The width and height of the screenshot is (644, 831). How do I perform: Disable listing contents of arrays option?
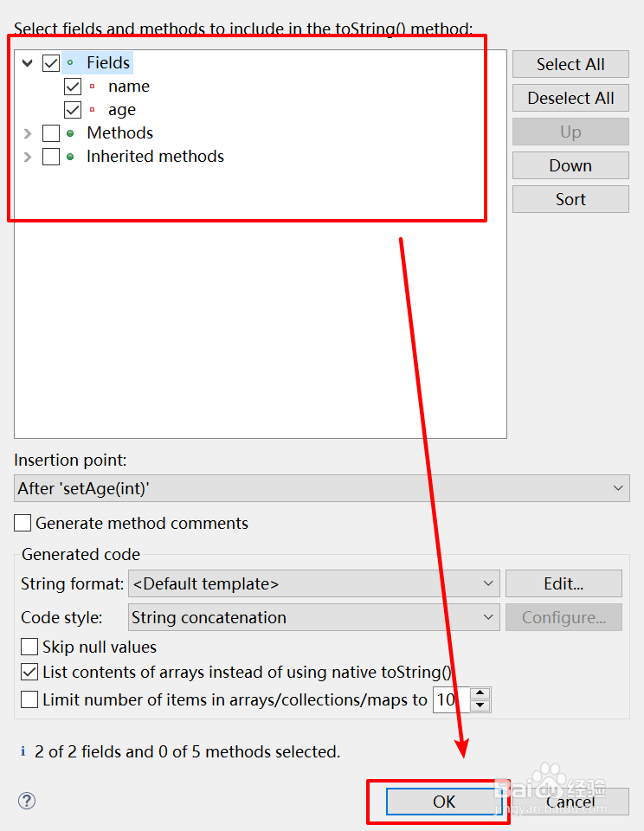pyautogui.click(x=29, y=671)
